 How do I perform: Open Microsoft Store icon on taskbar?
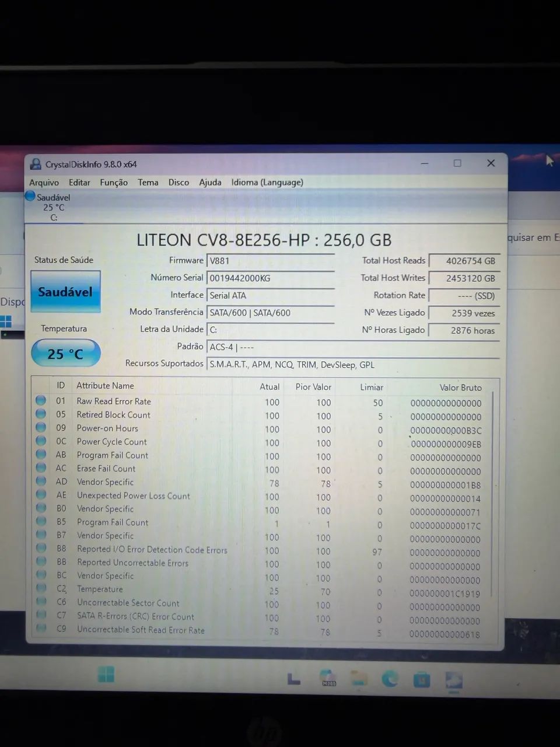[x=422, y=679]
